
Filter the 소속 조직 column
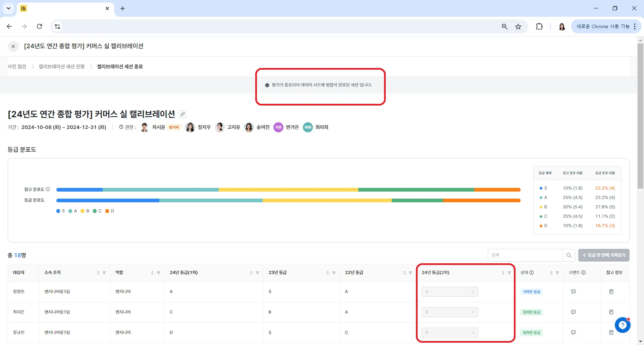tap(104, 273)
